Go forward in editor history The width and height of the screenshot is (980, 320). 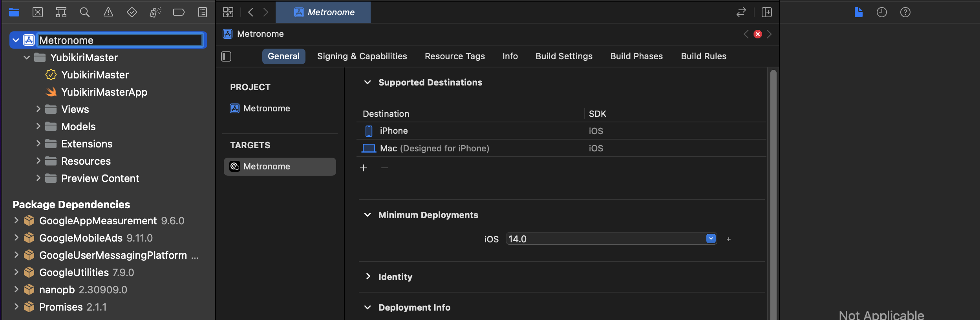tap(266, 12)
